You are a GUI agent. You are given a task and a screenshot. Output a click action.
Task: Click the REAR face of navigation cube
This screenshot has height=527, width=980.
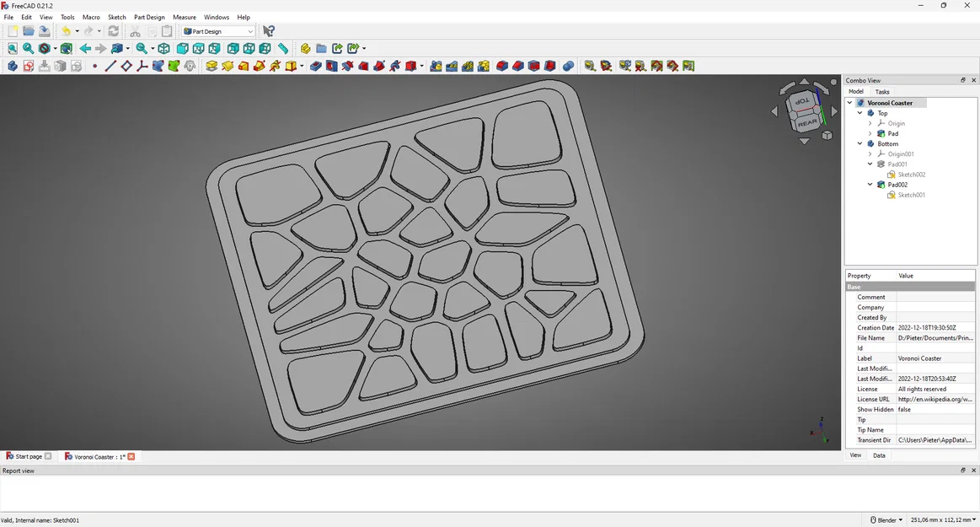[x=807, y=122]
